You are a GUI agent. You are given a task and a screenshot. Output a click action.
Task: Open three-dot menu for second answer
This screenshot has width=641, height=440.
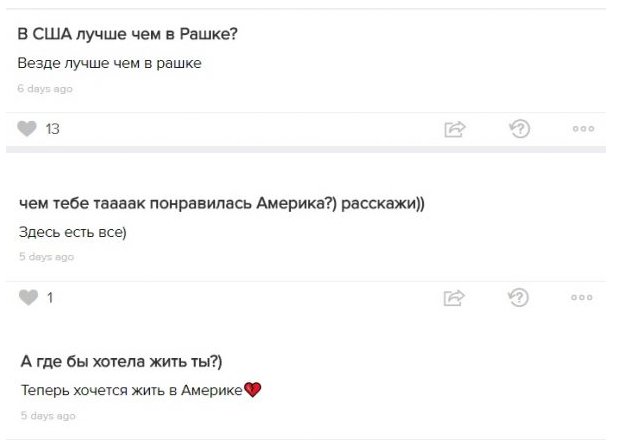pyautogui.click(x=582, y=297)
